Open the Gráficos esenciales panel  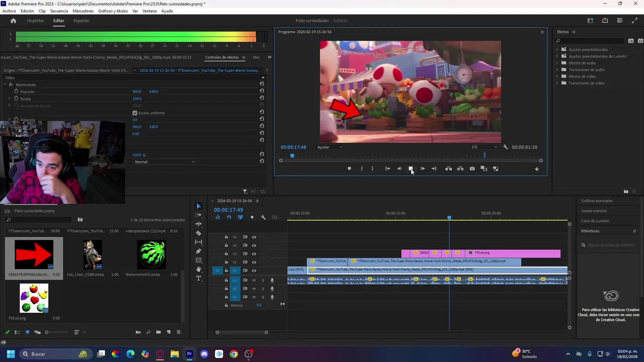[597, 201]
